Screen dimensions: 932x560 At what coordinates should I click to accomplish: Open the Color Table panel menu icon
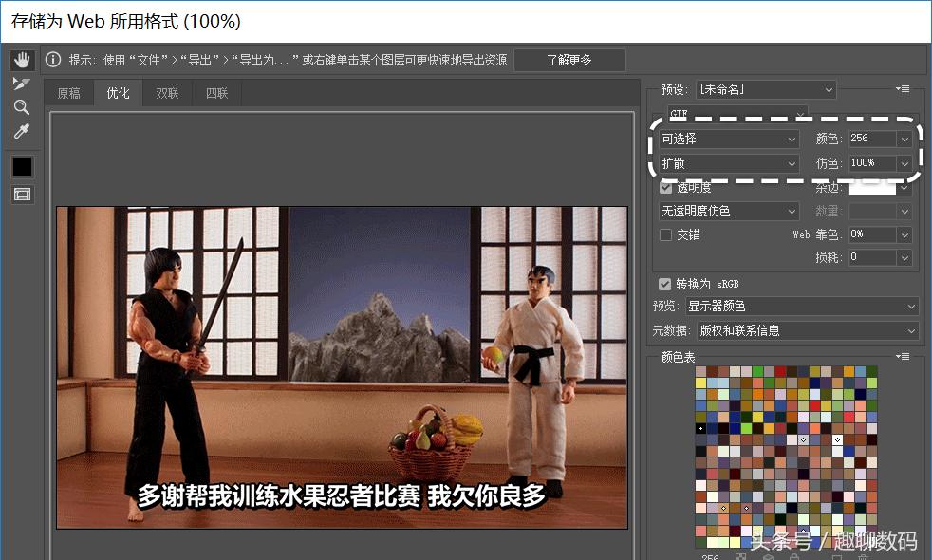[x=904, y=357]
